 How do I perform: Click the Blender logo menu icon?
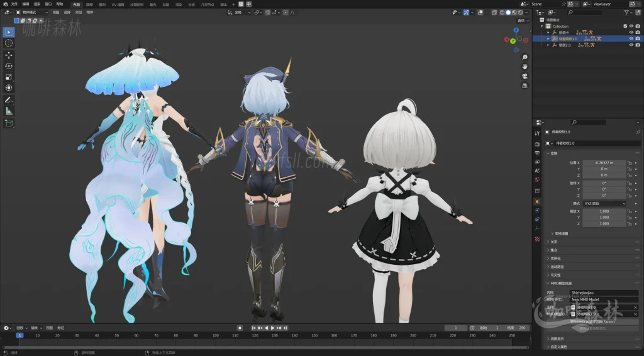coord(5,4)
